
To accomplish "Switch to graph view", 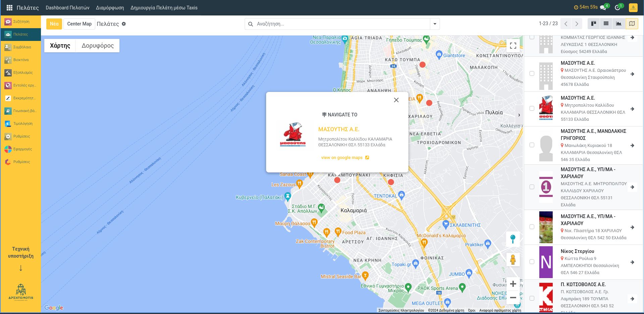I will [618, 23].
